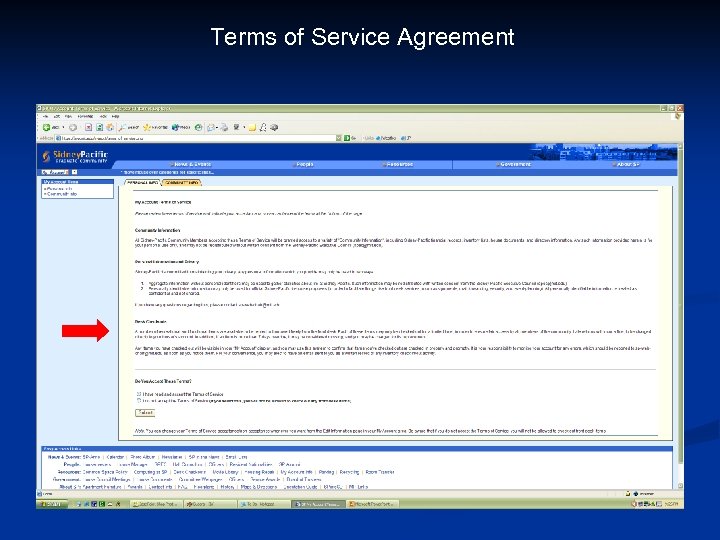Click the Messenger figure toolbar icon

(x=263, y=127)
